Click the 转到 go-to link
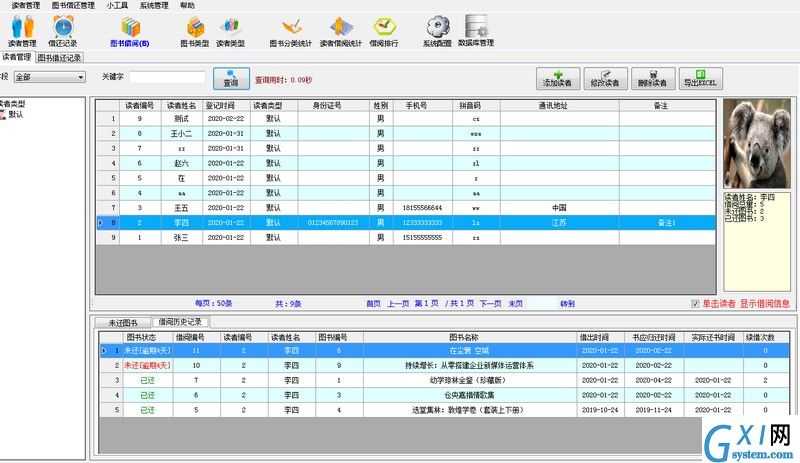The height and width of the screenshot is (463, 800). coord(567,304)
